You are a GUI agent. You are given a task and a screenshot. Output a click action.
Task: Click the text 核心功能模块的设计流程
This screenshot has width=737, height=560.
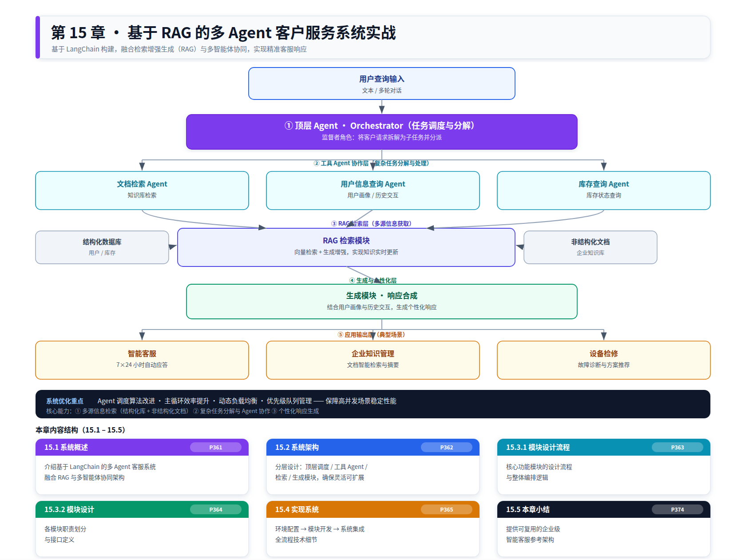tap(539, 467)
